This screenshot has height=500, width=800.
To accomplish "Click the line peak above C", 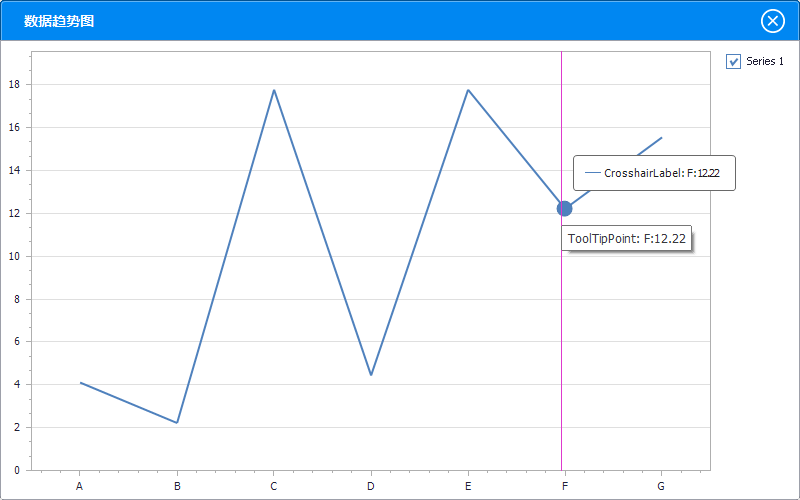I will pyautogui.click(x=274, y=90).
